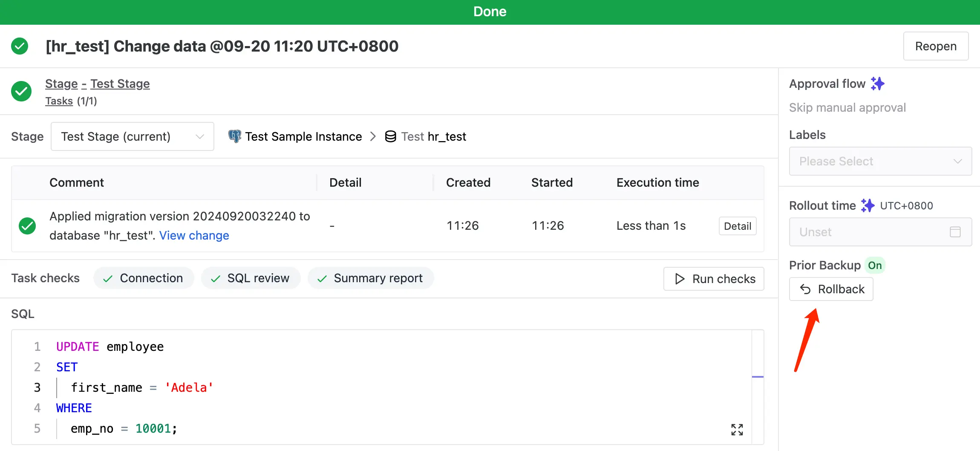Click the calendar icon in Rollout time field
The width and height of the screenshot is (980, 451).
click(955, 232)
